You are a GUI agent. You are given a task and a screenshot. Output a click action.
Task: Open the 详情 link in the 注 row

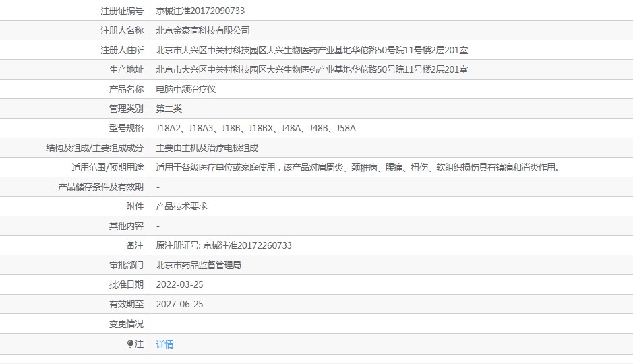pos(164,344)
